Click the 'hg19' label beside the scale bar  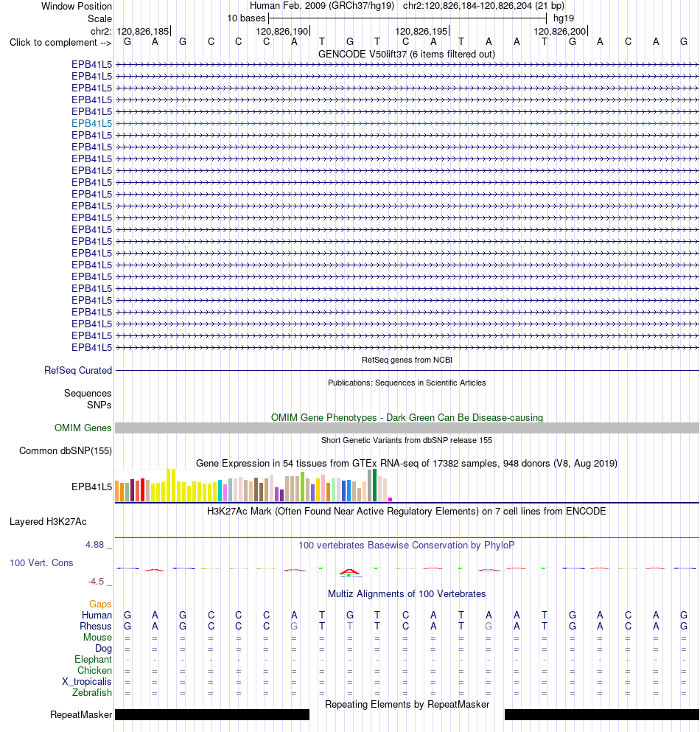(x=564, y=18)
